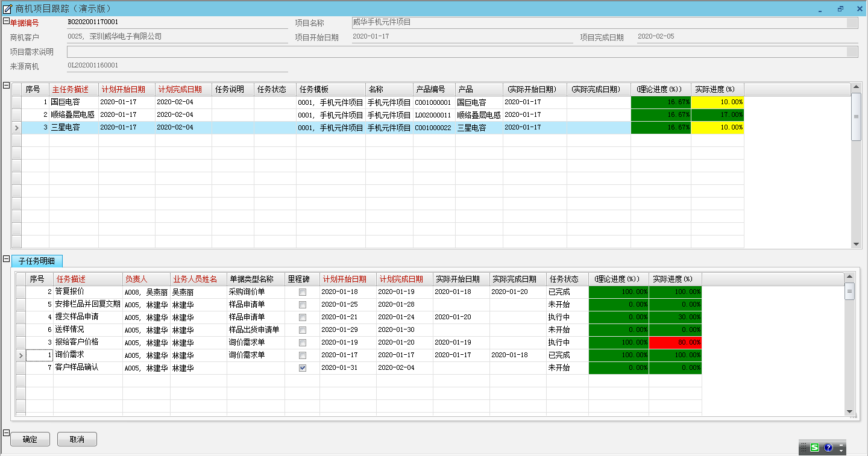Click the 负责人 column header in subtask grid

(146, 279)
